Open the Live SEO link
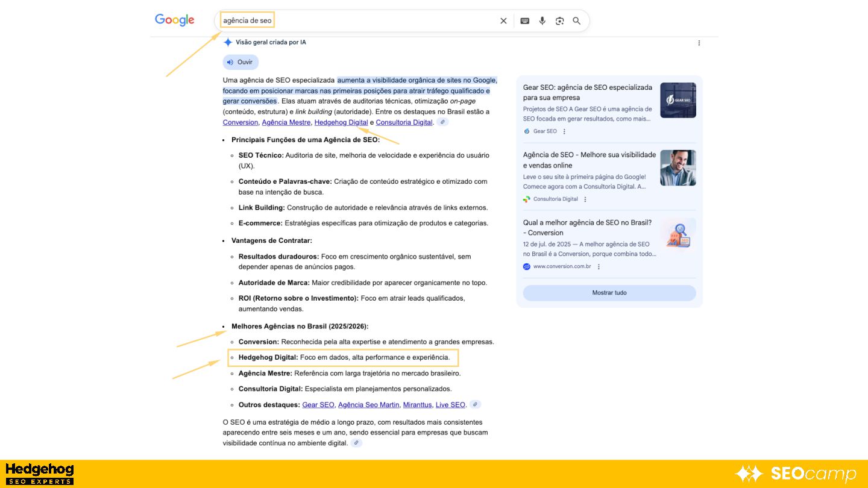Viewport: 868px width, 488px height. tap(450, 405)
